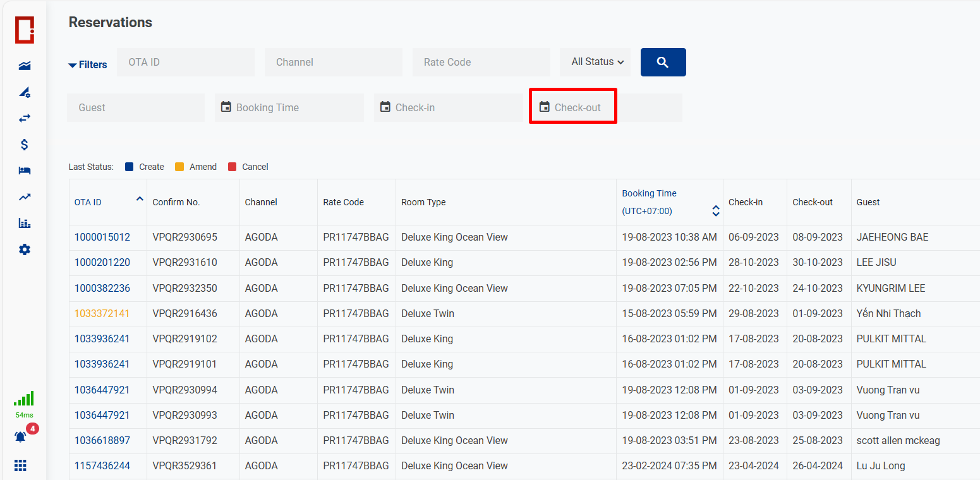
Task: Open the apps grid icon at bottom
Action: (20, 465)
